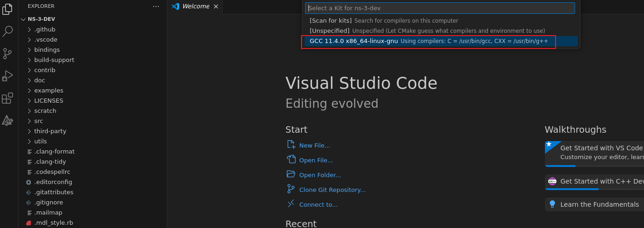
Task: Click the Connect to... link
Action: 319,204
